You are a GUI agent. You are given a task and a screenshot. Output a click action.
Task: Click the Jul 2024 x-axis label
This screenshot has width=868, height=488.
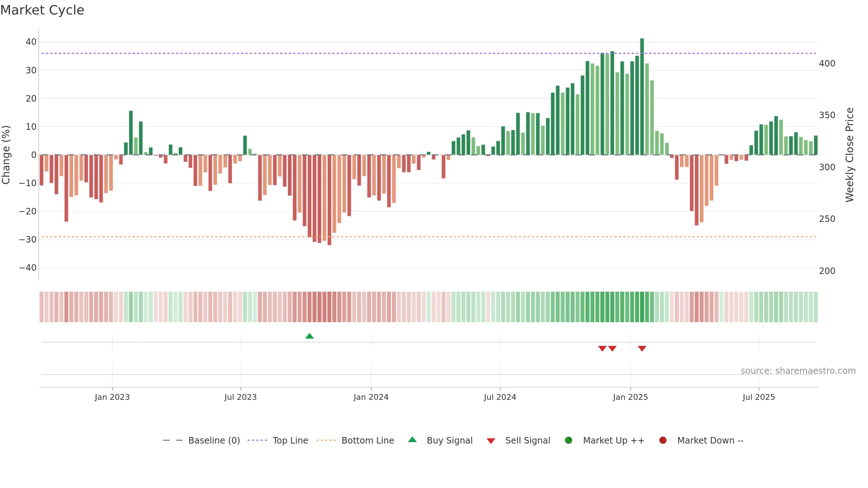[x=500, y=397]
